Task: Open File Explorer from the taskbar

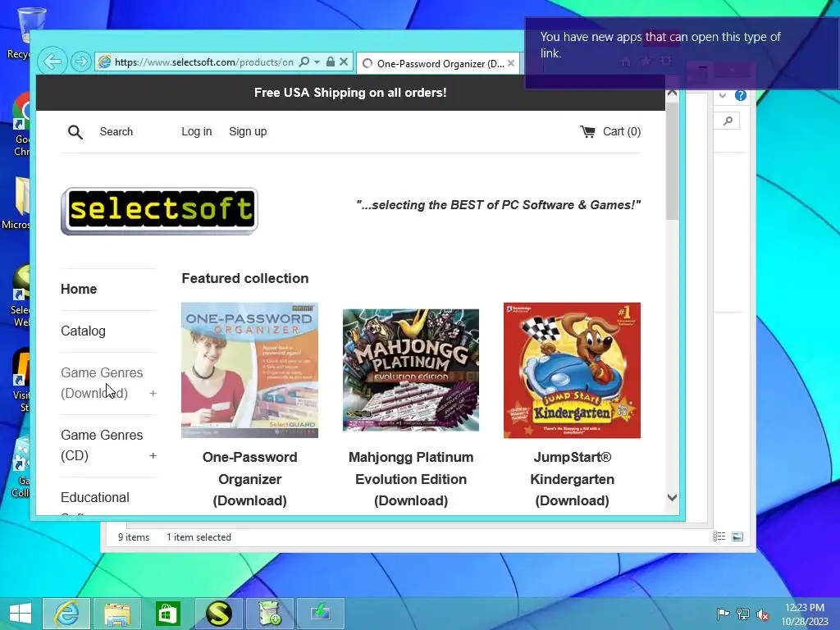Action: pos(117,614)
